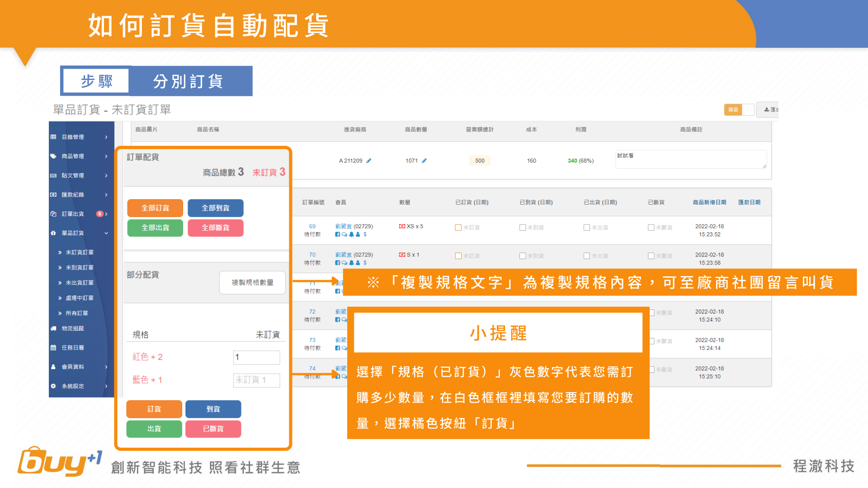
Task: Click the dollar sign icon for order 70
Action: click(365, 263)
